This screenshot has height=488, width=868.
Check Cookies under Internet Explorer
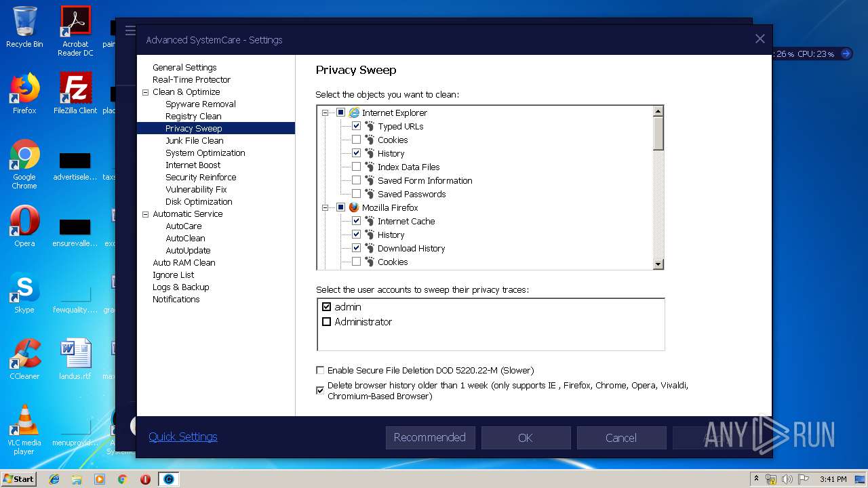coord(356,140)
